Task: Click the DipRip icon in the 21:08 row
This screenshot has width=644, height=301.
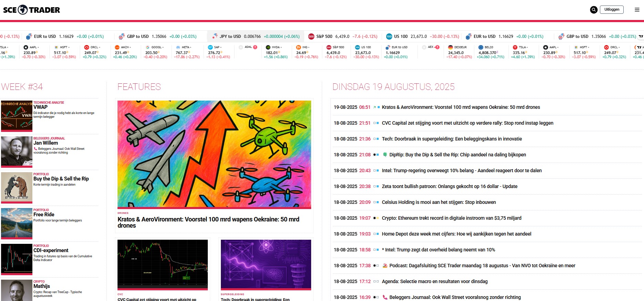Action: click(385, 155)
